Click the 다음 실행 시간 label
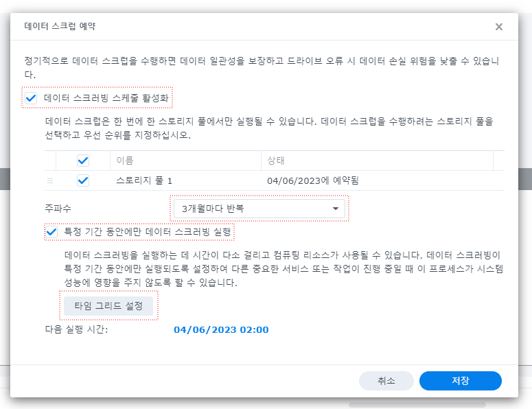The height and width of the screenshot is (409, 532). pyautogui.click(x=76, y=329)
